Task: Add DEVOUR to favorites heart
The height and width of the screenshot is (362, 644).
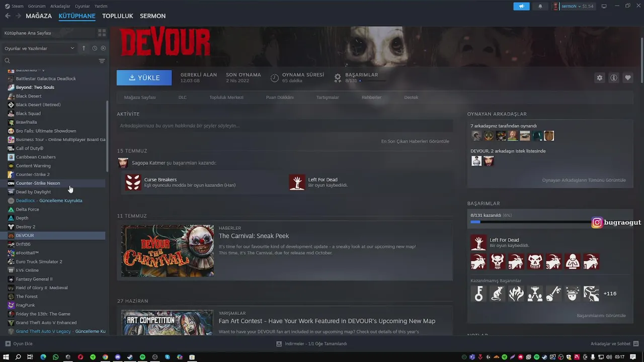Action: (627, 78)
